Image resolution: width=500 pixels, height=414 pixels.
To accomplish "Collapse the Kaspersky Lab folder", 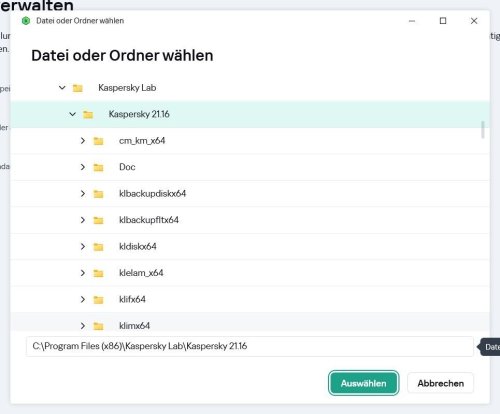I will [x=62, y=88].
